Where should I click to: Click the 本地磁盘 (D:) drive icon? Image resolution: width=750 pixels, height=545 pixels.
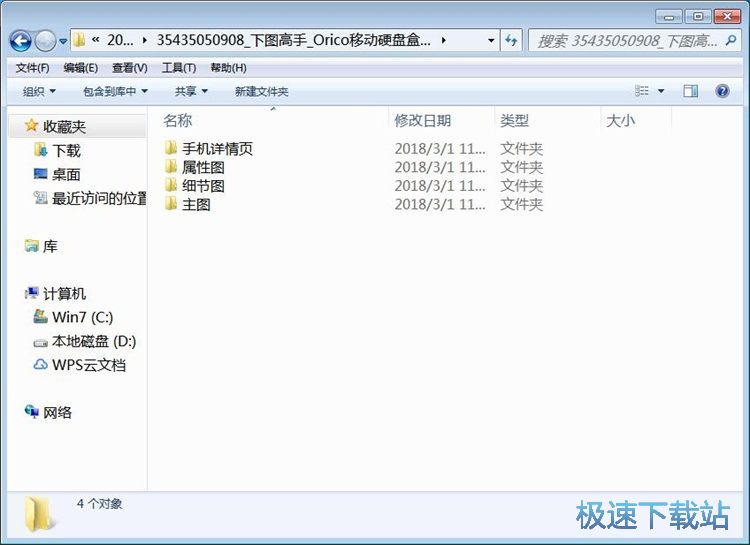point(41,343)
